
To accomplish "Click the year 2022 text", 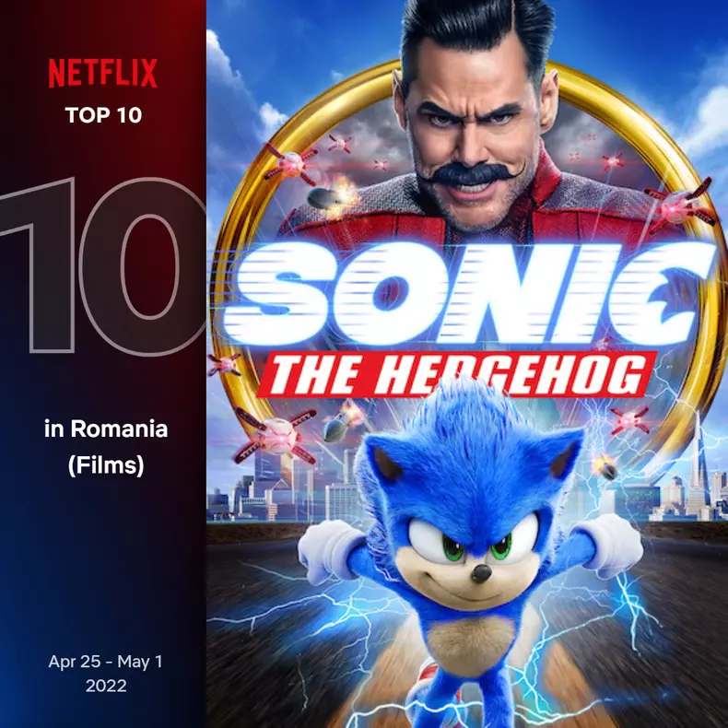I will pos(106,686).
